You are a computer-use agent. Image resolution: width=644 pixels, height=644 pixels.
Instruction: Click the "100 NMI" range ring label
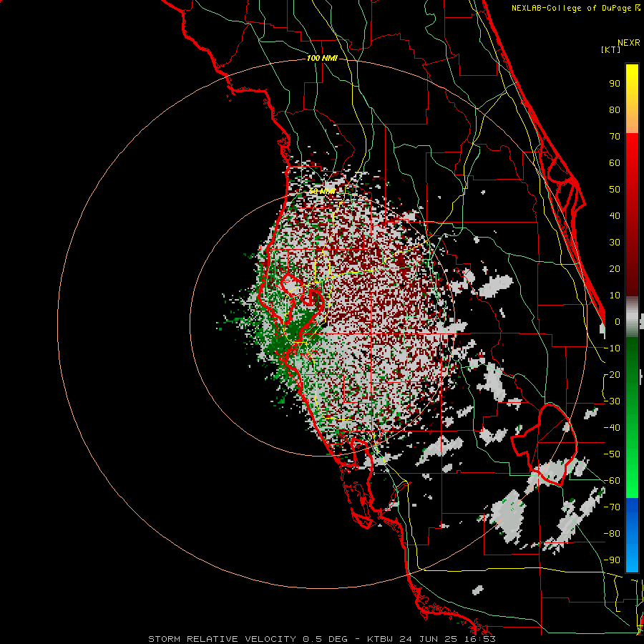tap(322, 59)
